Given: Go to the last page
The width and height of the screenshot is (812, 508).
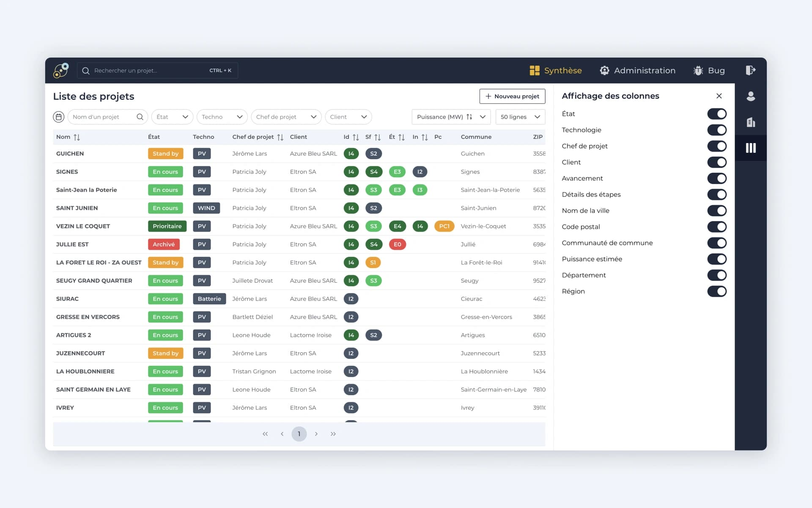Looking at the screenshot, I should coord(333,434).
